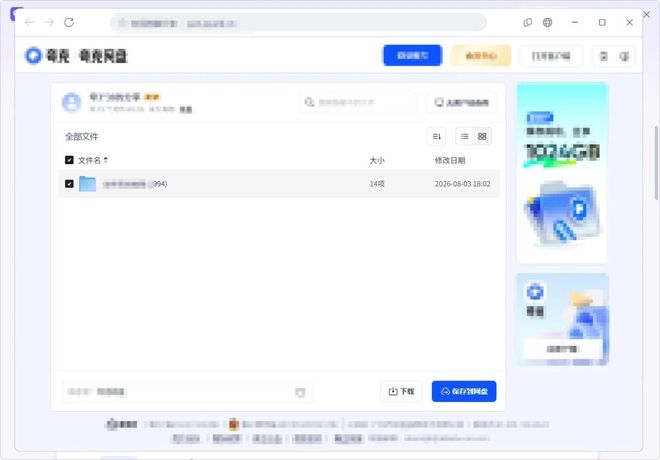This screenshot has width=660, height=460.
Task: Click the blue 保存到网盘 button
Action: pyautogui.click(x=464, y=391)
